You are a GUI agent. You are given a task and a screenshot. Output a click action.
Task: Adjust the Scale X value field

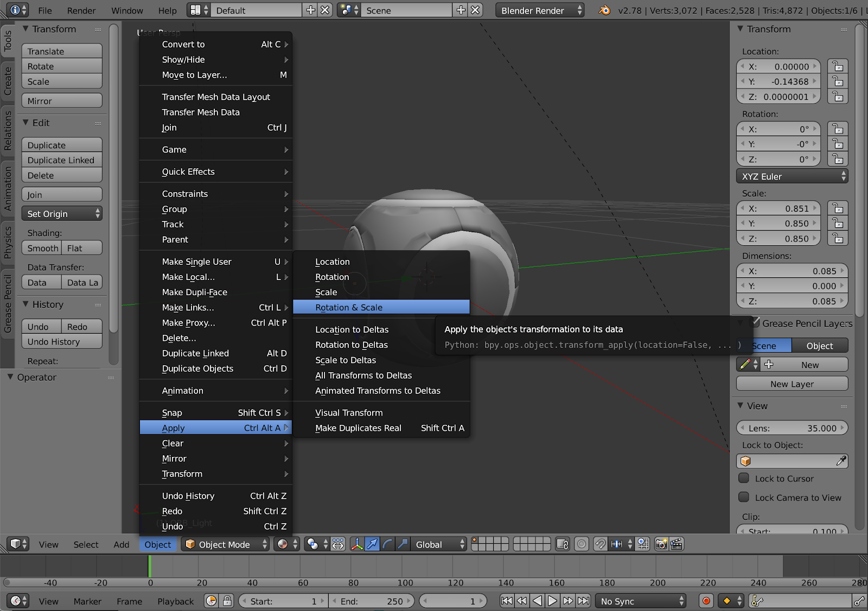[778, 208]
